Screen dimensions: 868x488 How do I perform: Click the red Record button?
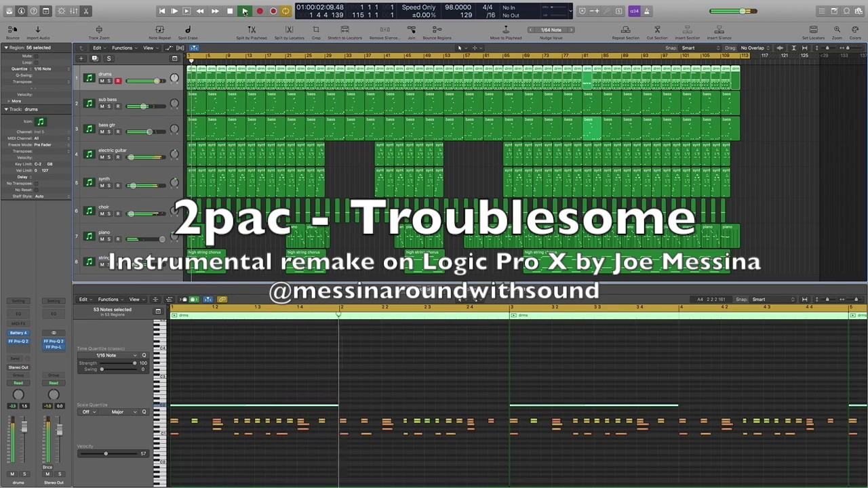tap(259, 11)
